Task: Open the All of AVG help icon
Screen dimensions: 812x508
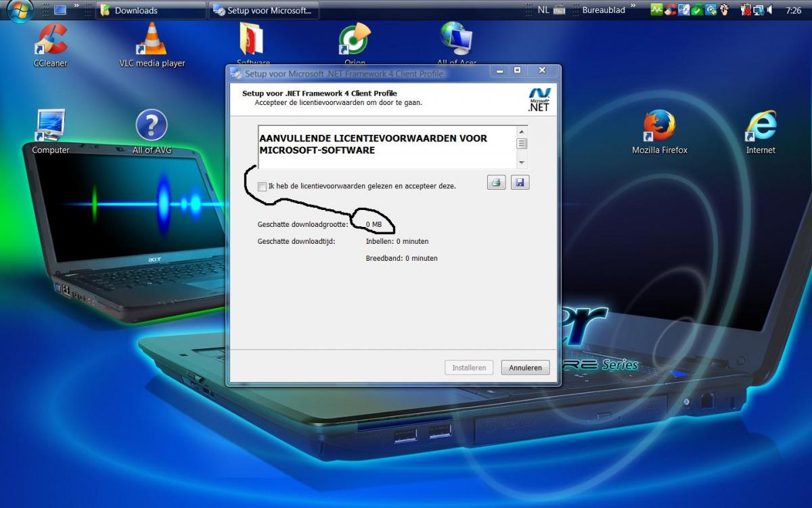Action: coord(152,131)
